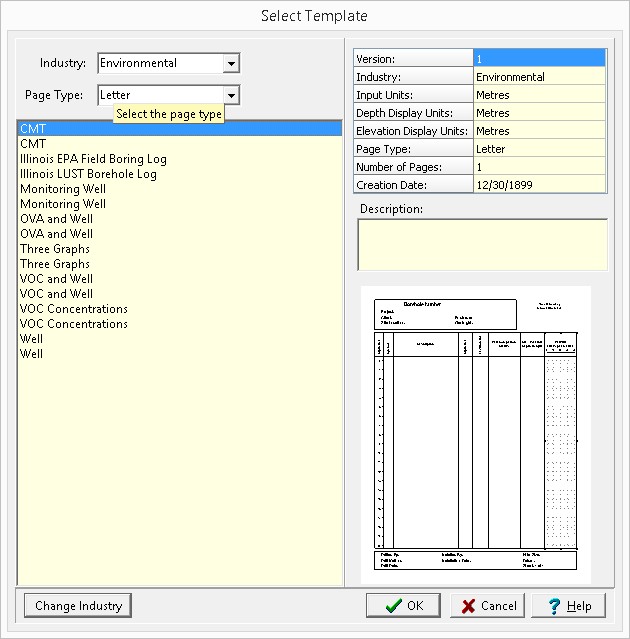Click inside the Description text box

[x=482, y=244]
